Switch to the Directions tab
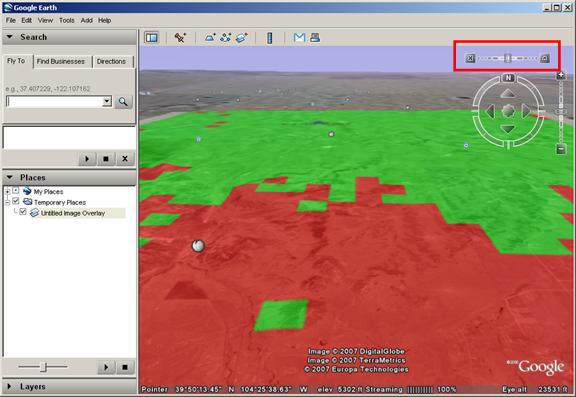This screenshot has height=397, width=576. click(x=111, y=61)
